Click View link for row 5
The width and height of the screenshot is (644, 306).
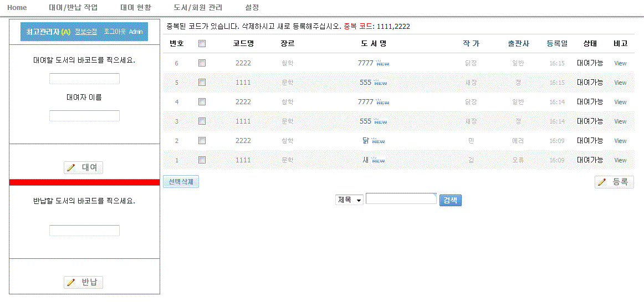[x=620, y=83]
